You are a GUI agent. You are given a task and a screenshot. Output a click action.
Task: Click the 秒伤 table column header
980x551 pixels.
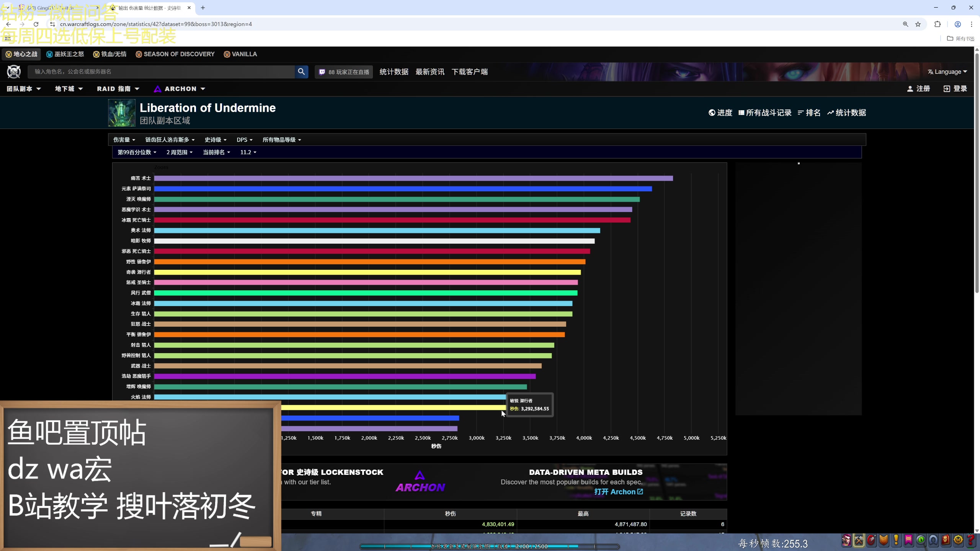click(450, 514)
